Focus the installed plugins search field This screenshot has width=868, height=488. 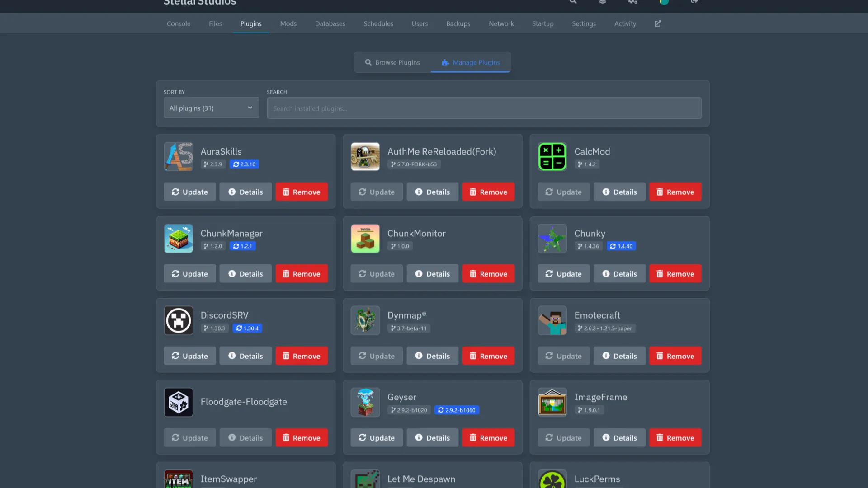tap(484, 108)
